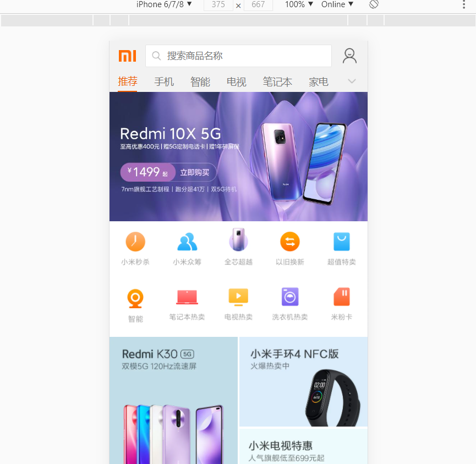This screenshot has height=464, width=476.
Task: Click the Redmi 10X 5G headline text
Action: [171, 134]
